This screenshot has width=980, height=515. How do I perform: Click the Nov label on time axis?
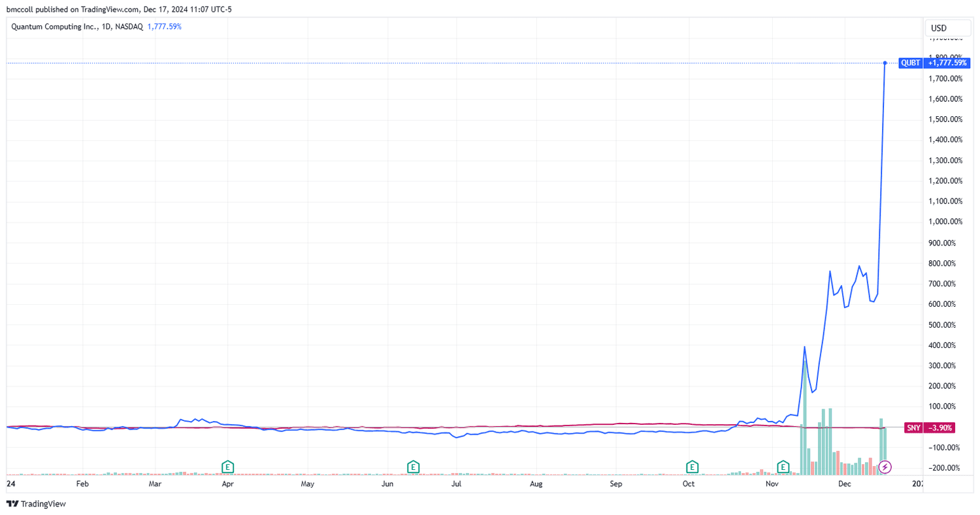pyautogui.click(x=772, y=484)
